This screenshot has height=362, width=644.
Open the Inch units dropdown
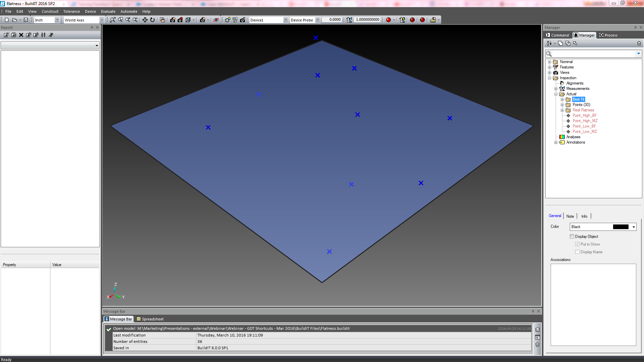pos(57,20)
